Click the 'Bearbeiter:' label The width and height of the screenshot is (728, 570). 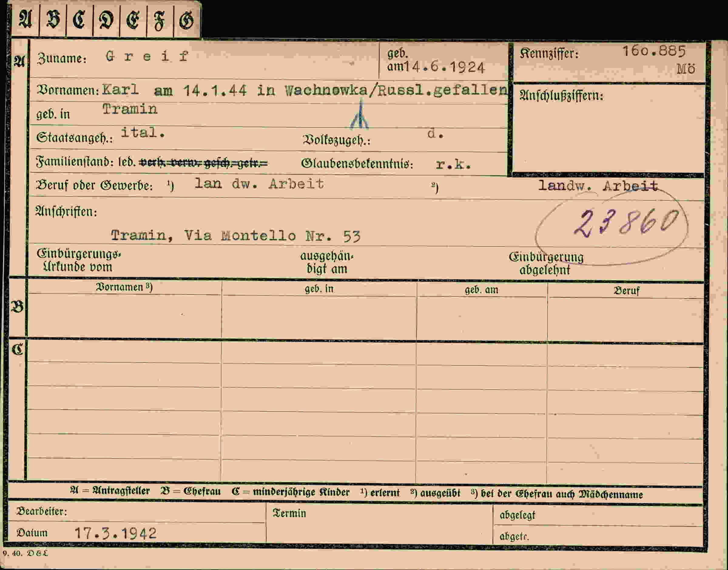(x=42, y=511)
